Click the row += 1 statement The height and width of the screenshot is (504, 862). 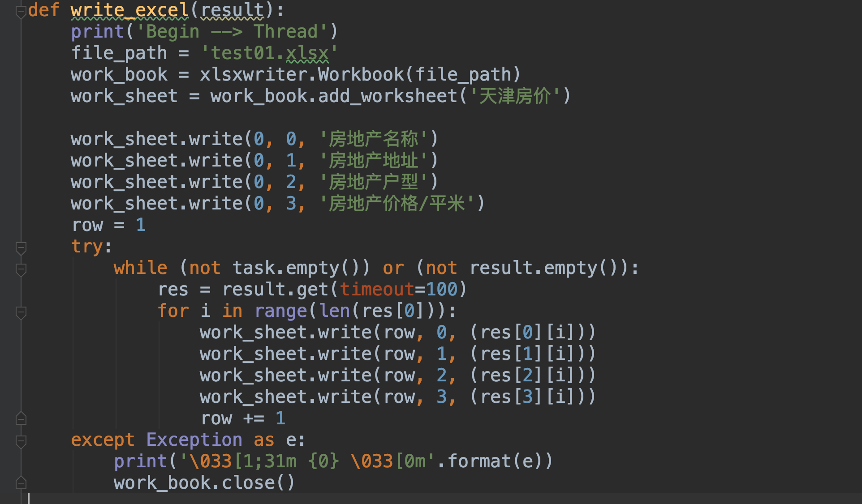click(x=243, y=419)
